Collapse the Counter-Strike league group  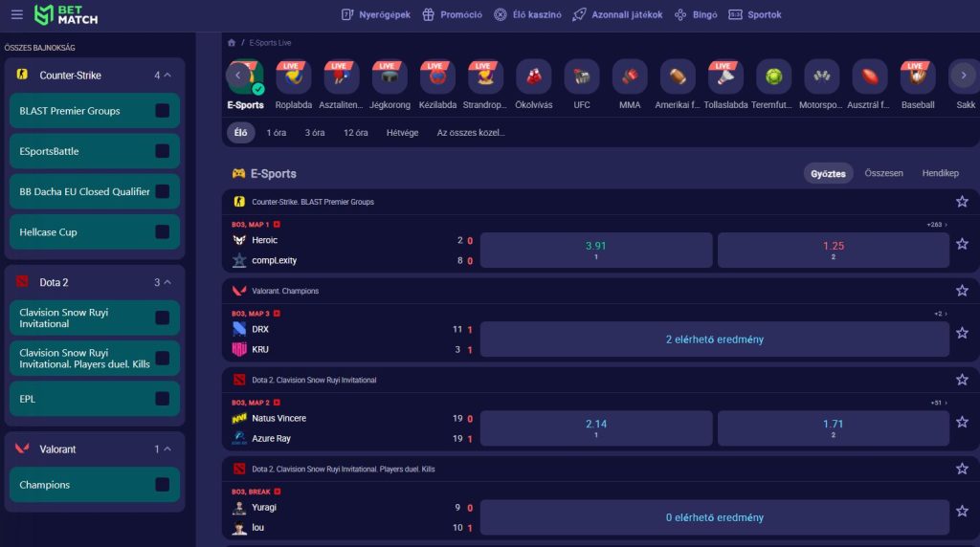(167, 75)
